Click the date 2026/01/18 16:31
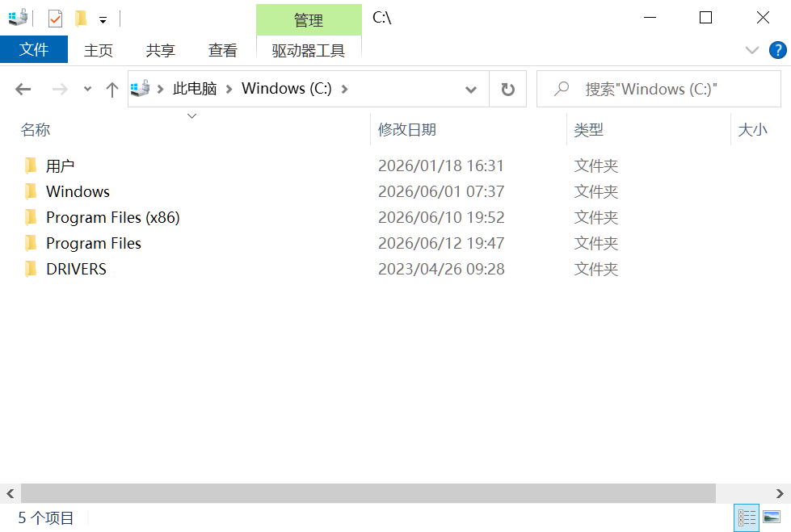 (441, 165)
